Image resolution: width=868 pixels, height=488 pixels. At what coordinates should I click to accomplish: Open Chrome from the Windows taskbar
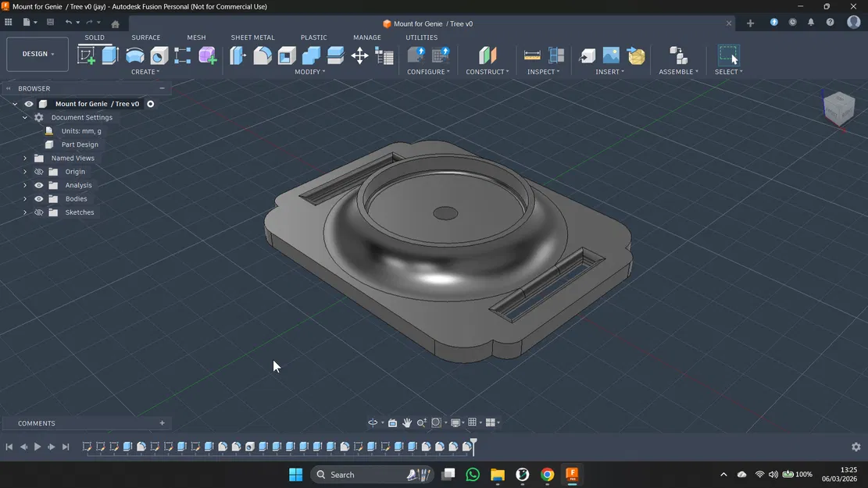coord(548,475)
